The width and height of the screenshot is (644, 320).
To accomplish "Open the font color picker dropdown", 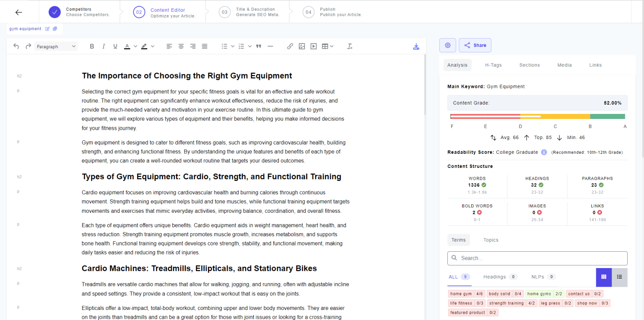I will coord(135,46).
